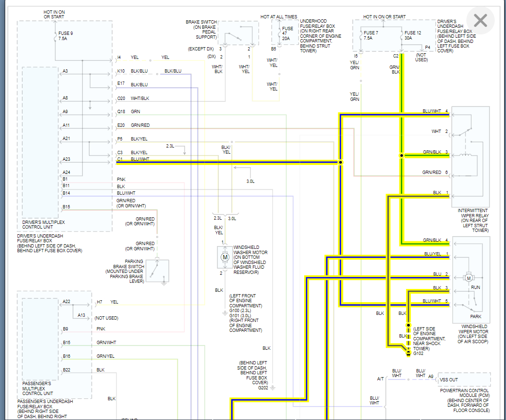Click the 'A22' terminal label
506x420 pixels.
(x=66, y=301)
